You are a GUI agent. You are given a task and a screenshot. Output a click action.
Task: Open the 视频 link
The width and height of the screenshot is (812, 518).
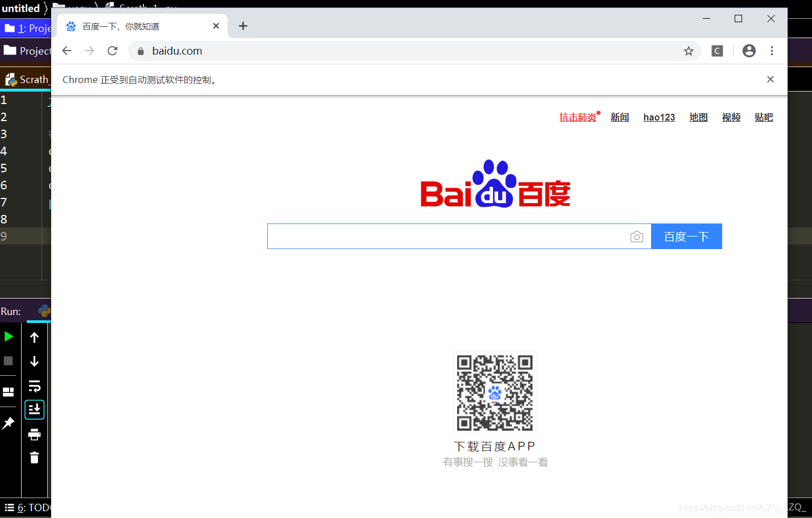tap(731, 117)
